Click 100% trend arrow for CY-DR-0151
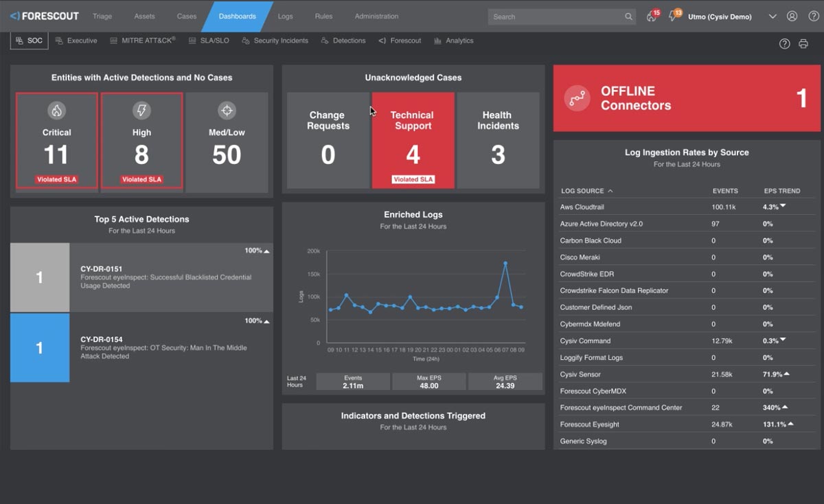This screenshot has width=824, height=504. 266,251
